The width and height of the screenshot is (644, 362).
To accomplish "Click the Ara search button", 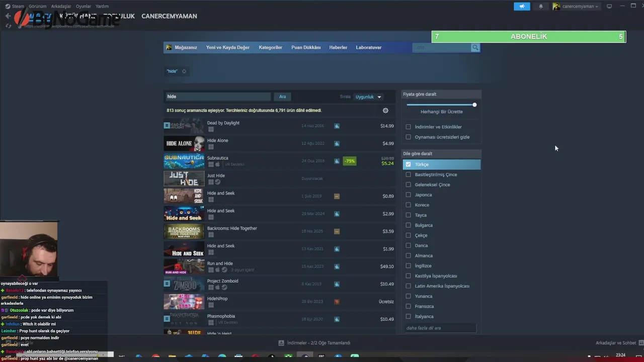I will pos(283,97).
